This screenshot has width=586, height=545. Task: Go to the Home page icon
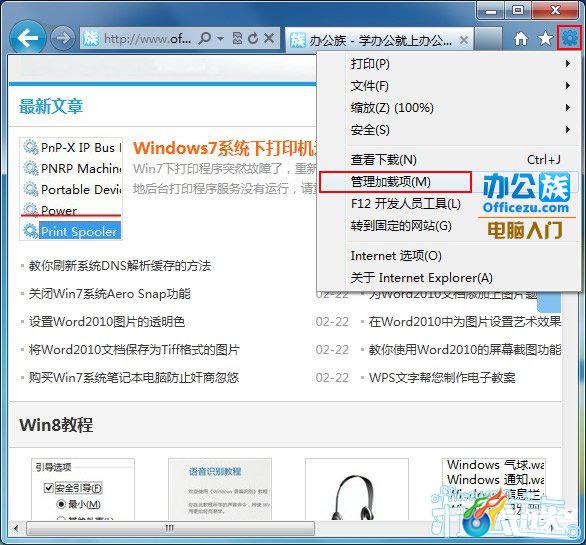click(521, 38)
